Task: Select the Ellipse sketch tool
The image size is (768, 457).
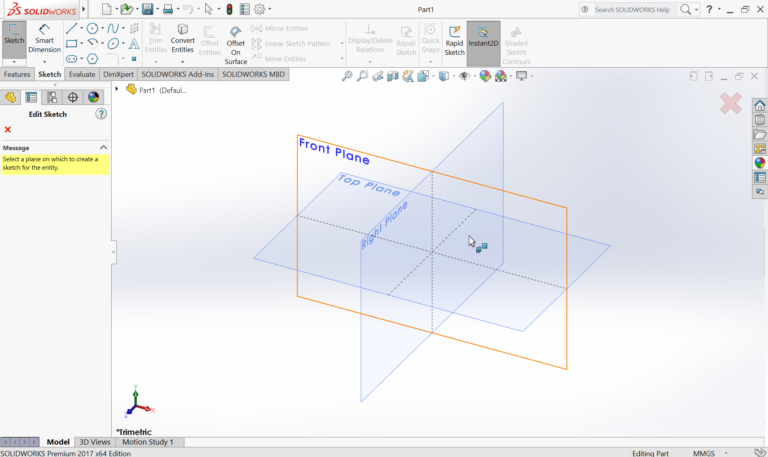Action: point(113,44)
